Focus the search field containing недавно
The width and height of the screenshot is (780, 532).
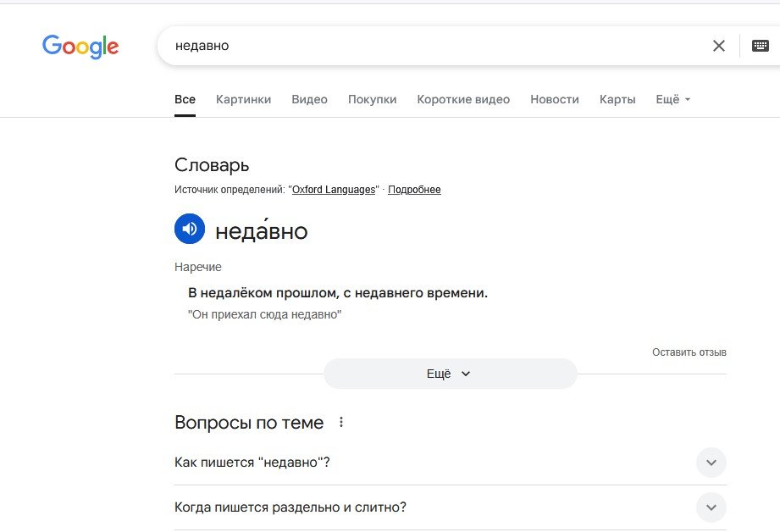pyautogui.click(x=433, y=46)
